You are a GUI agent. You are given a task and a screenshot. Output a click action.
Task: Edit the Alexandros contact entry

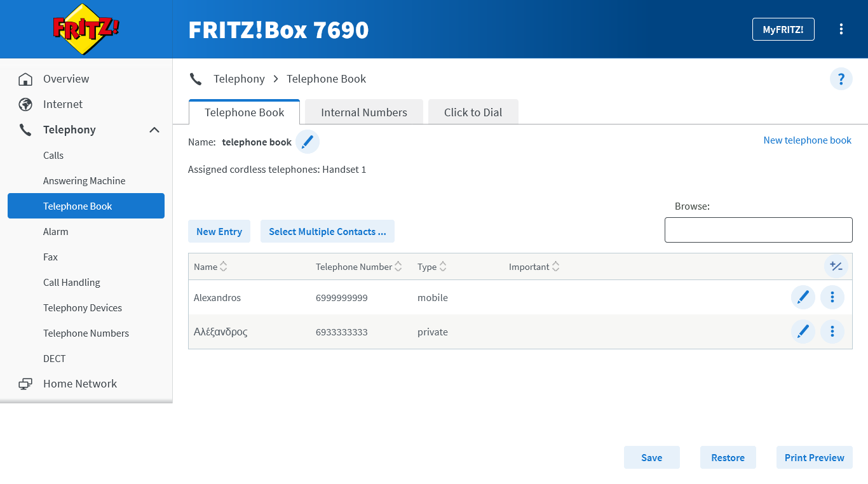[x=803, y=297]
